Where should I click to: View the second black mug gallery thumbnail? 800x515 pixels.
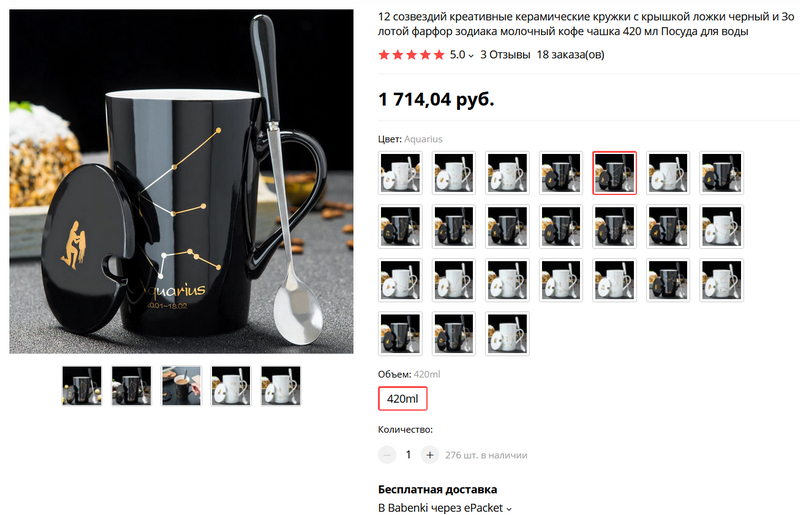pos(132,385)
